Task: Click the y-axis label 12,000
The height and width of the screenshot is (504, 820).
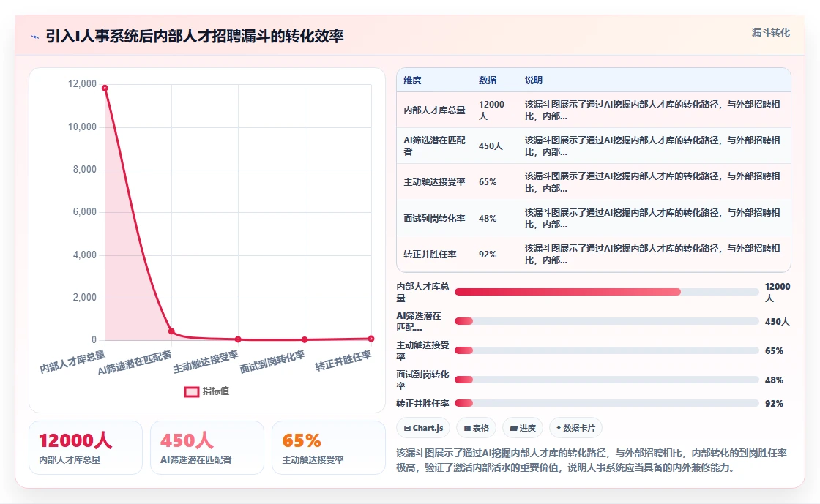Action: tap(82, 84)
